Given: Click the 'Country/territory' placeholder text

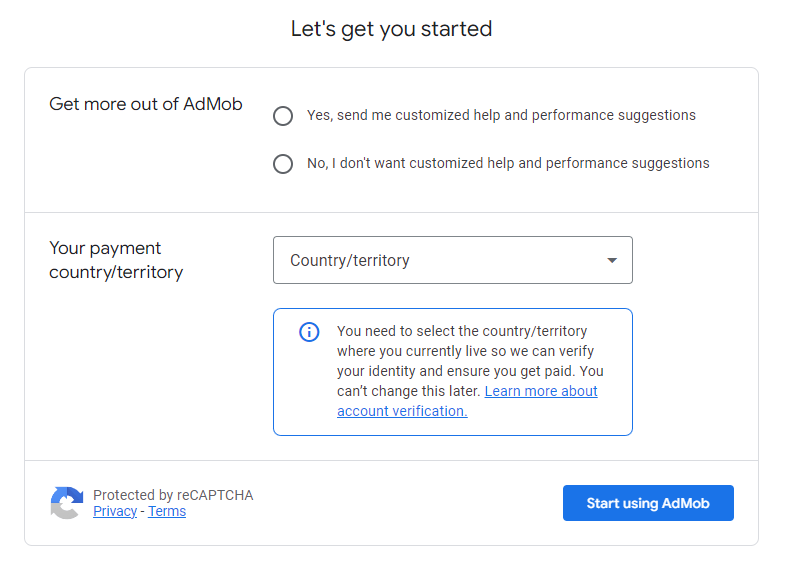Looking at the screenshot, I should pos(350,260).
